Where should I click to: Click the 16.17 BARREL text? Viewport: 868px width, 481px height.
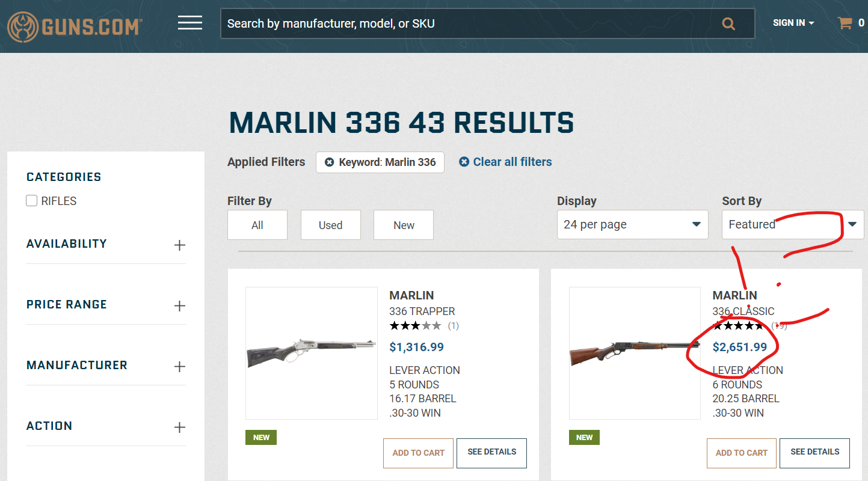tap(423, 399)
